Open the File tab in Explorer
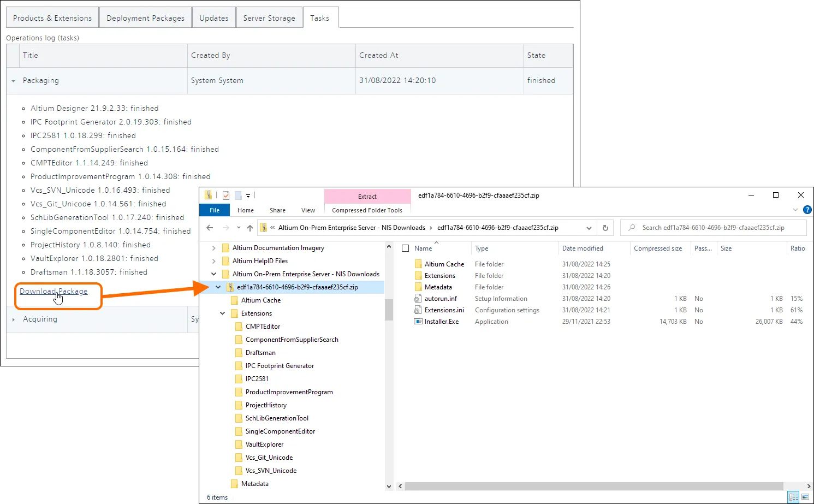This screenshot has width=814, height=504. [x=215, y=210]
